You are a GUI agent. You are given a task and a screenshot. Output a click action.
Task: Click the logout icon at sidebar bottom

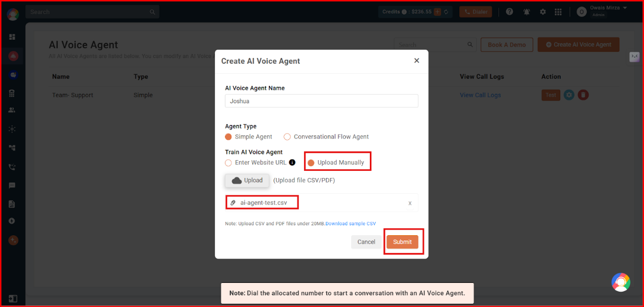tap(13, 299)
